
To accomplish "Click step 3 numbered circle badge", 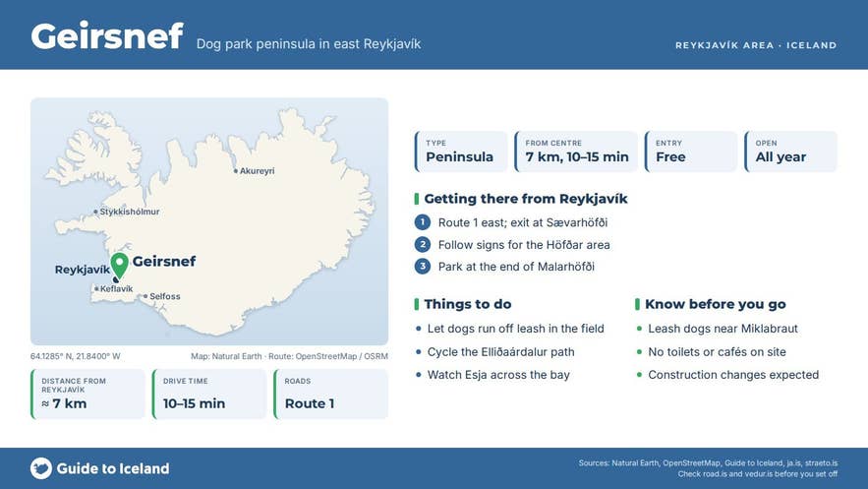I will click(423, 267).
